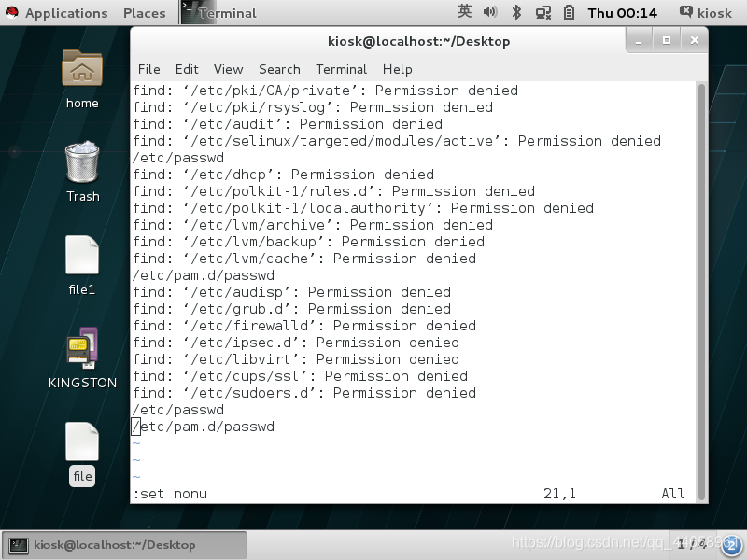This screenshot has height=560, width=747.
Task: Click the workspace switcher icon in bottom-right corner
Action: click(x=732, y=546)
